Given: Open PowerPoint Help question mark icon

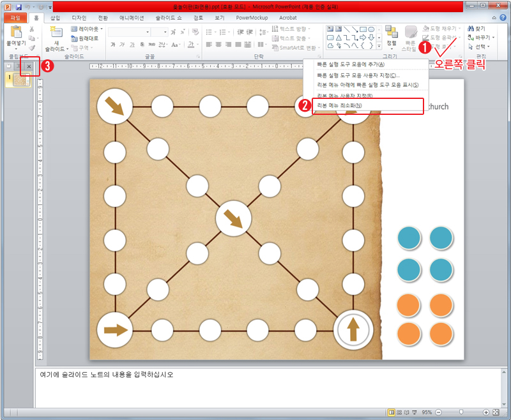Looking at the screenshot, I should click(x=503, y=18).
